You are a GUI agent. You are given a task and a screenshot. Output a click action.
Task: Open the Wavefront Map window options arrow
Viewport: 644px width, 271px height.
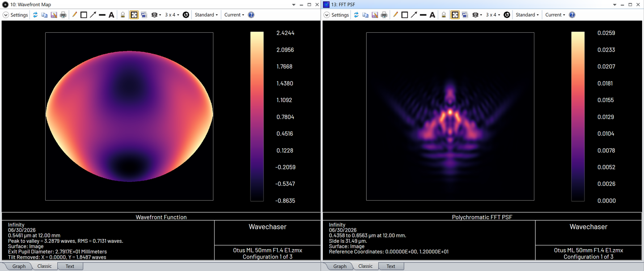294,4
